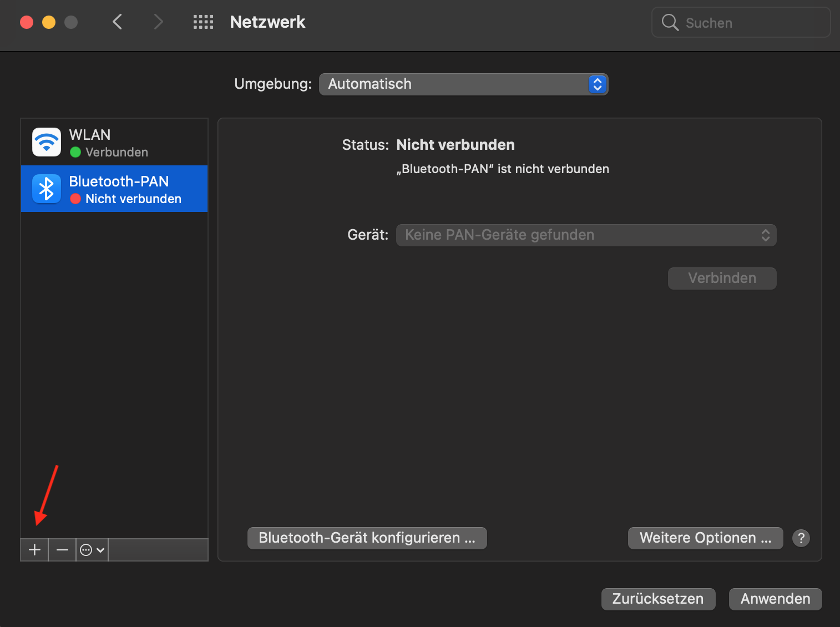Click the gray zoom window button
Image resolution: width=840 pixels, height=627 pixels.
pyautogui.click(x=71, y=22)
